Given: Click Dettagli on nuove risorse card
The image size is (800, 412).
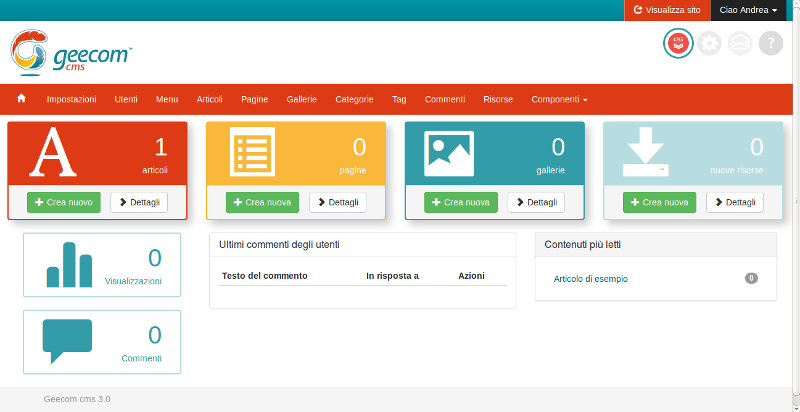Looking at the screenshot, I should 735,202.
